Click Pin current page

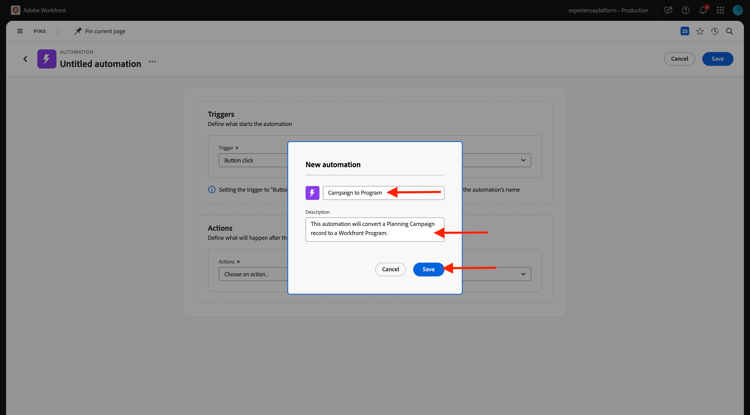click(x=105, y=31)
